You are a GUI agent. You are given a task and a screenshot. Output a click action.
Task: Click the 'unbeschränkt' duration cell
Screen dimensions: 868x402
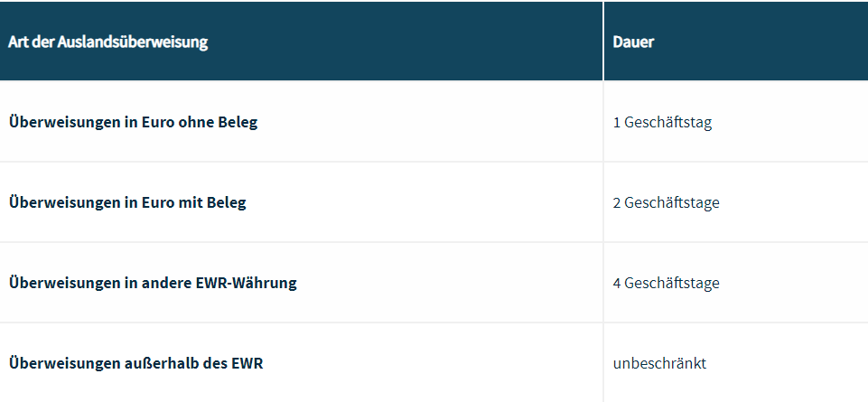pos(659,363)
